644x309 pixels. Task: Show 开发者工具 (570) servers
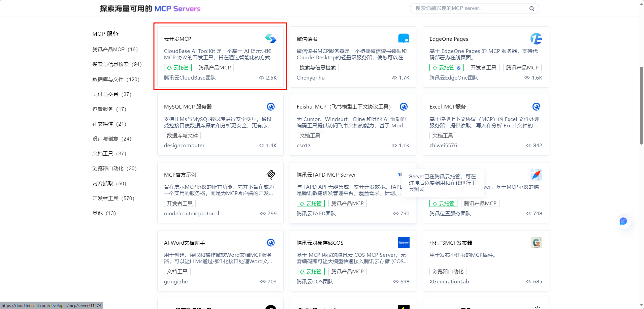pyautogui.click(x=113, y=198)
